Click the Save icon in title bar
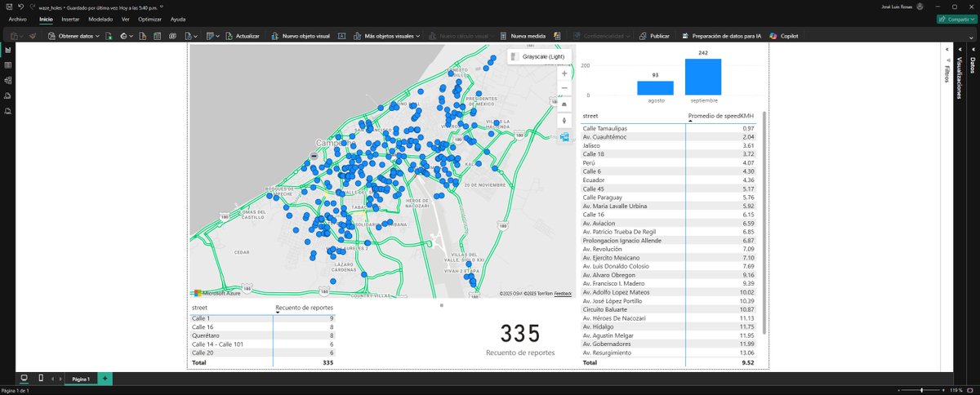The image size is (980, 395). pyautogui.click(x=8, y=6)
